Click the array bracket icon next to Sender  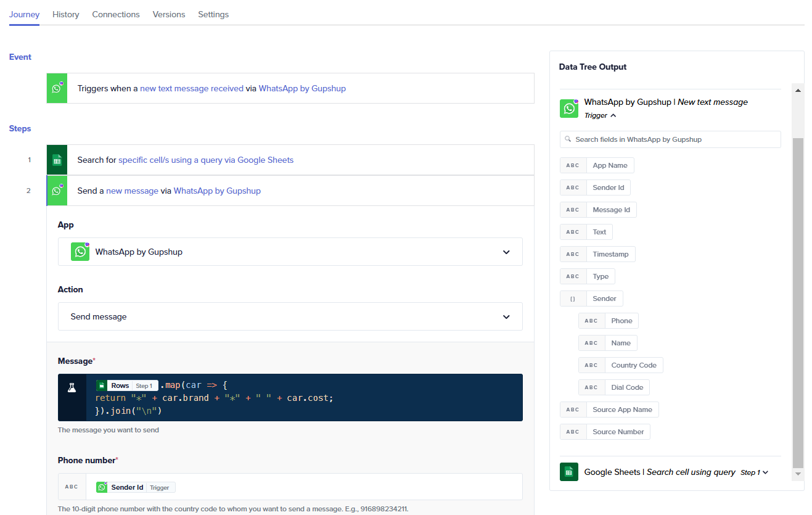[x=573, y=299]
